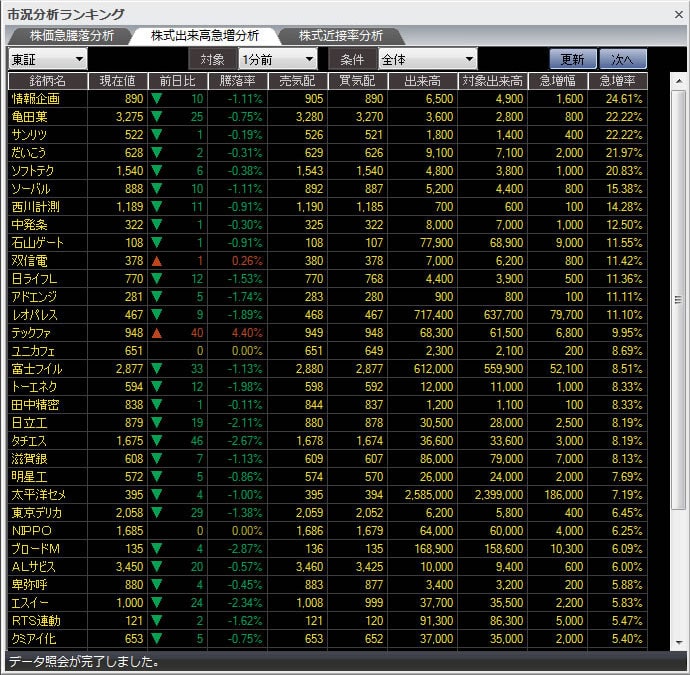Select the 東京デリカ stock name

(37, 513)
